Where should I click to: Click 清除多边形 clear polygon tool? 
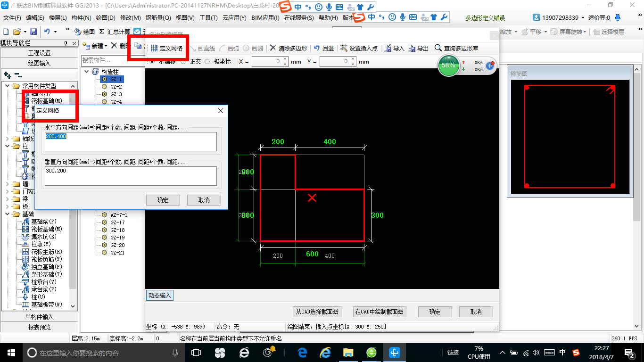coord(289,48)
